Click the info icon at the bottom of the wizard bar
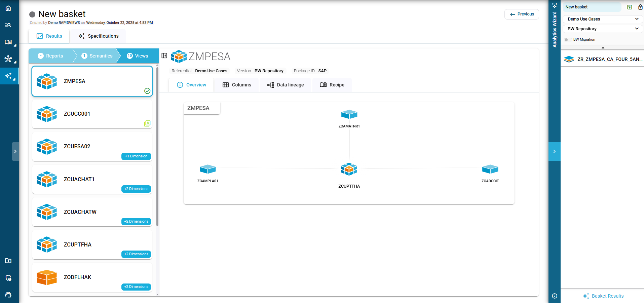 pos(555,296)
